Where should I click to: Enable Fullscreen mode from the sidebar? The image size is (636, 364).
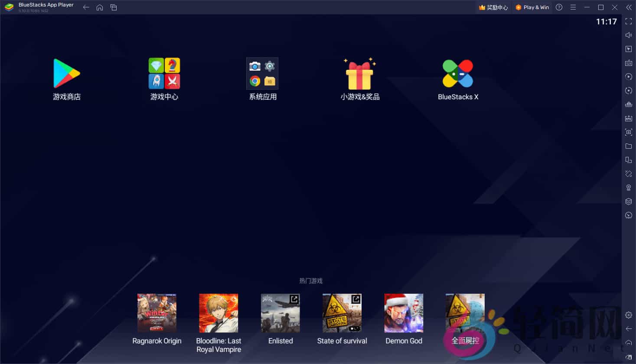pyautogui.click(x=628, y=21)
